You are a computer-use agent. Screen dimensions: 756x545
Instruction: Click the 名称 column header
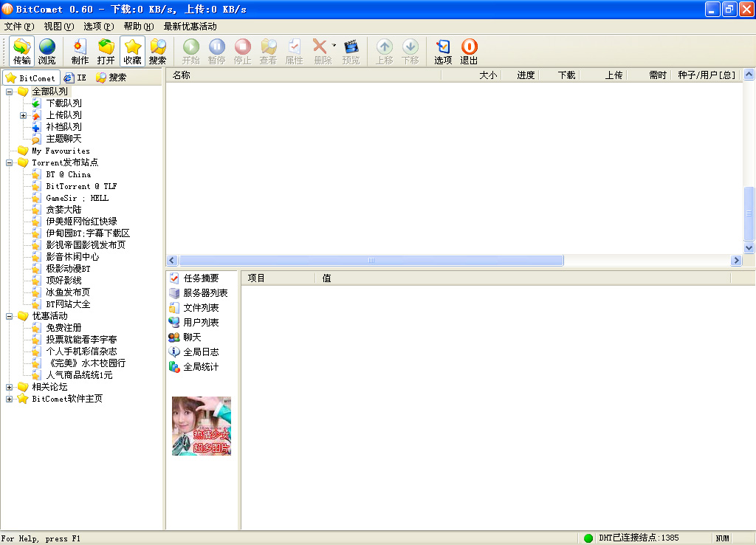click(x=303, y=75)
